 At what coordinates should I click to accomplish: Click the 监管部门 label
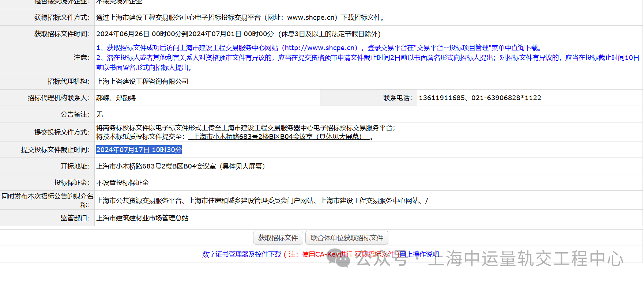tap(75, 218)
